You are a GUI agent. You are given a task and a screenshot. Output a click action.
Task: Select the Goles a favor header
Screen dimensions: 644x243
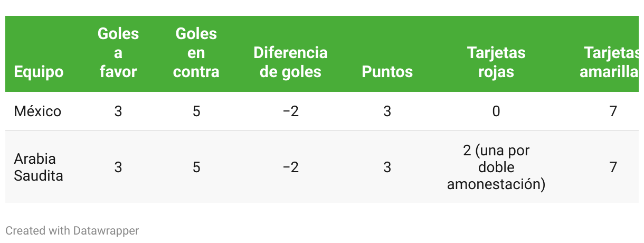click(x=118, y=53)
